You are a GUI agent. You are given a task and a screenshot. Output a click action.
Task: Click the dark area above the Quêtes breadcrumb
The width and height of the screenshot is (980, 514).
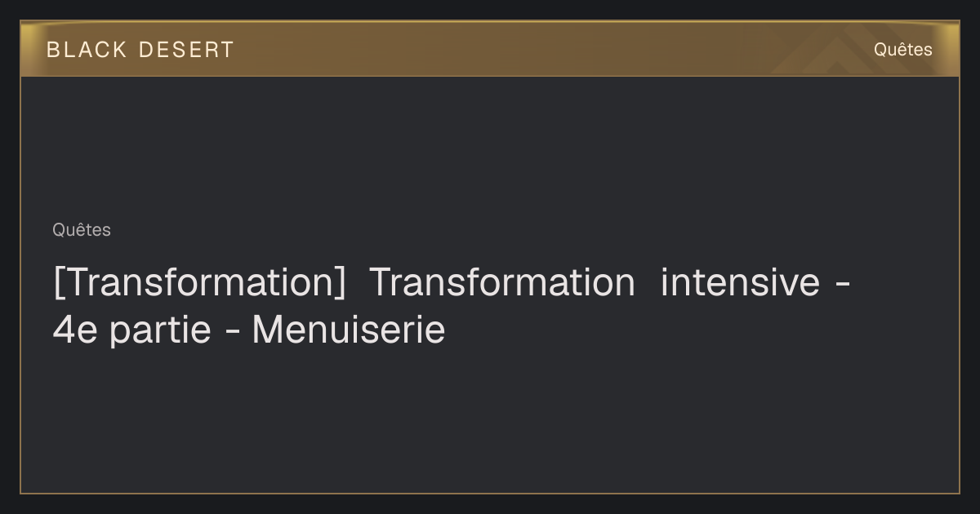click(x=490, y=147)
